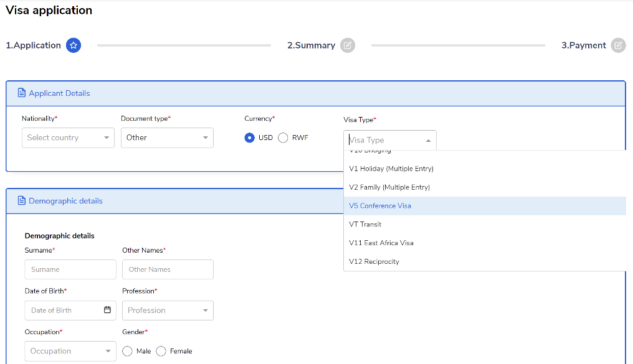The image size is (633, 364).
Task: Select USD currency radio button
Action: click(250, 138)
